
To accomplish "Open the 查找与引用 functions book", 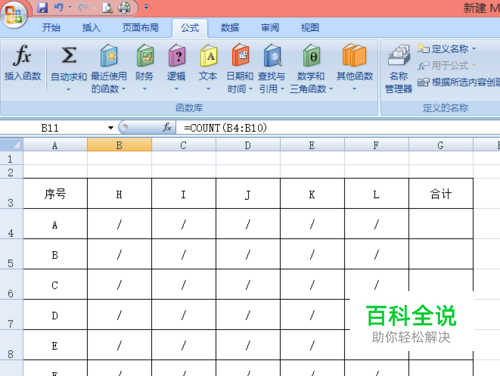I will [x=272, y=55].
